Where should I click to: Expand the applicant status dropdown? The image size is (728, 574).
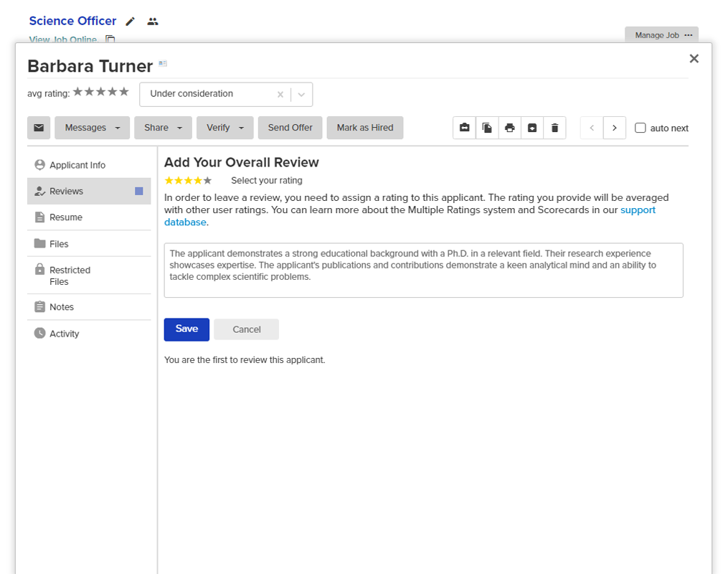(302, 94)
